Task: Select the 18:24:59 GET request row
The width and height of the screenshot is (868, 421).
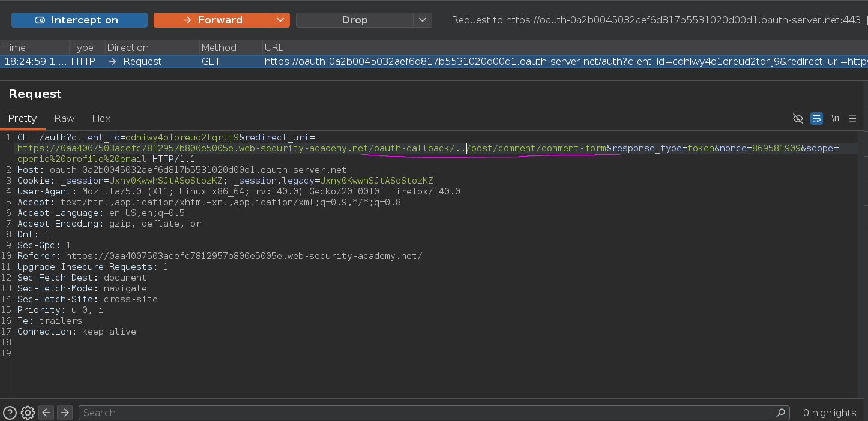Action: click(434, 61)
